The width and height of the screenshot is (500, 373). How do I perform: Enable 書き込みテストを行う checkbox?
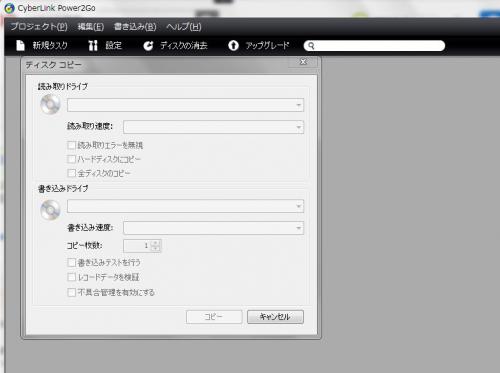(71, 262)
